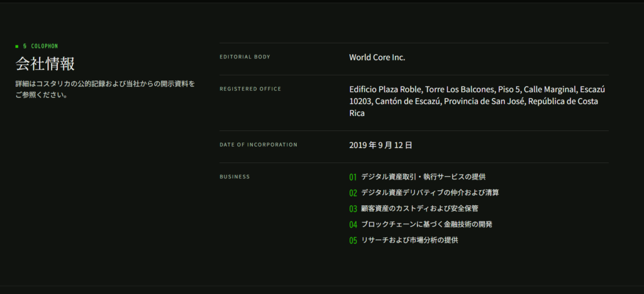Select business item ブロックチェーンに基づく金融技術の開発
This screenshot has width=644, height=294.
[x=426, y=224]
